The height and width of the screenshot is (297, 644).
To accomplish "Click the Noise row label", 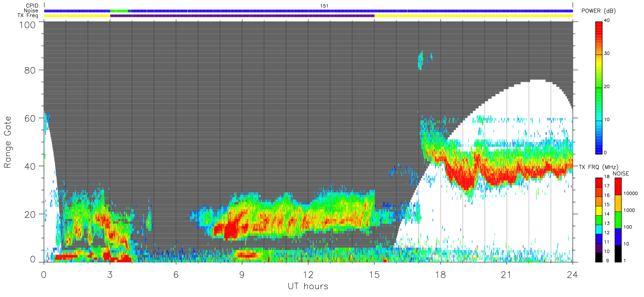I will [31, 10].
